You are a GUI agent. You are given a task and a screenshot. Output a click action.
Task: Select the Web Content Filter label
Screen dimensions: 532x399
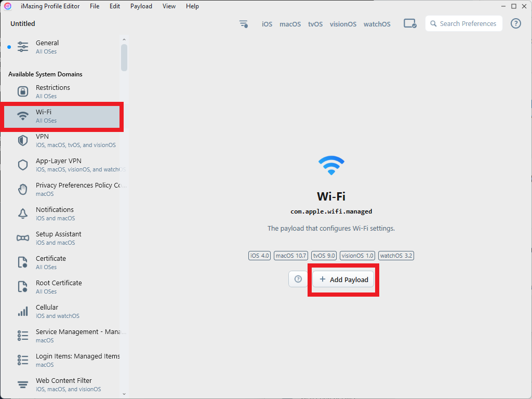(64, 381)
